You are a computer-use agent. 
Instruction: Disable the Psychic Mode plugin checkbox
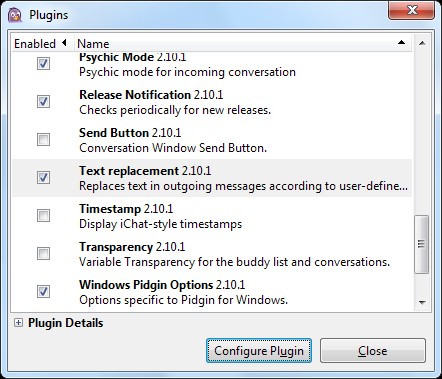pyautogui.click(x=43, y=63)
